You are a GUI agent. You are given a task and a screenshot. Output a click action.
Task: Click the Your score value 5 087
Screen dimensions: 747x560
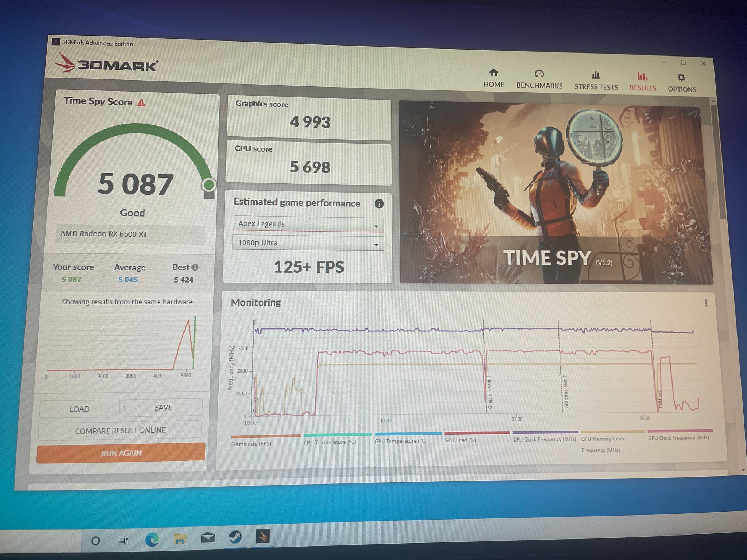click(x=71, y=279)
